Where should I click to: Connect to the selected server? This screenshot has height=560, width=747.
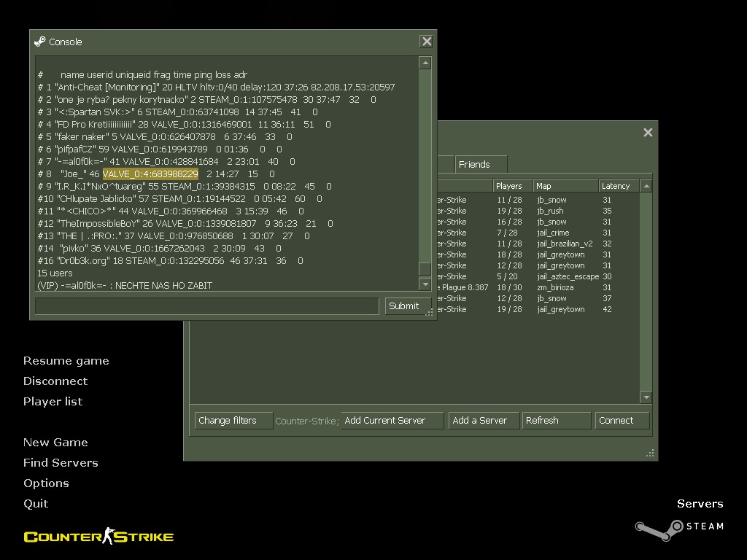[x=622, y=421]
